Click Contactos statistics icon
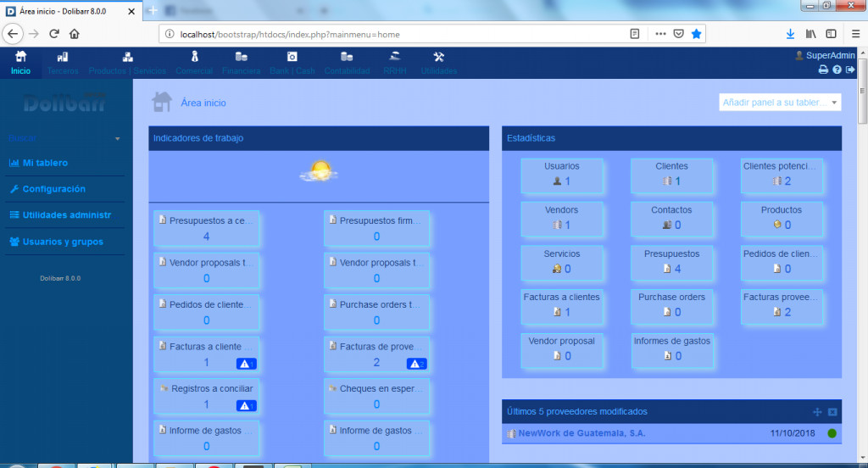Image resolution: width=868 pixels, height=468 pixels. point(667,225)
